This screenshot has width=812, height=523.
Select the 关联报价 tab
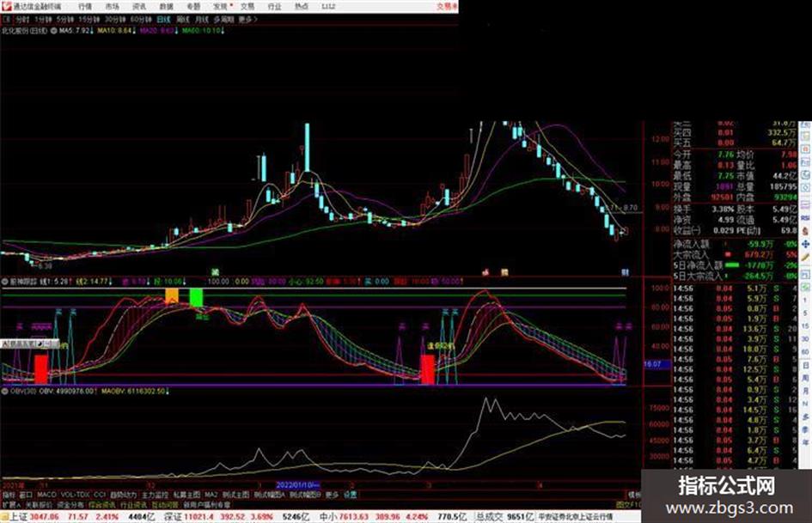[39, 504]
